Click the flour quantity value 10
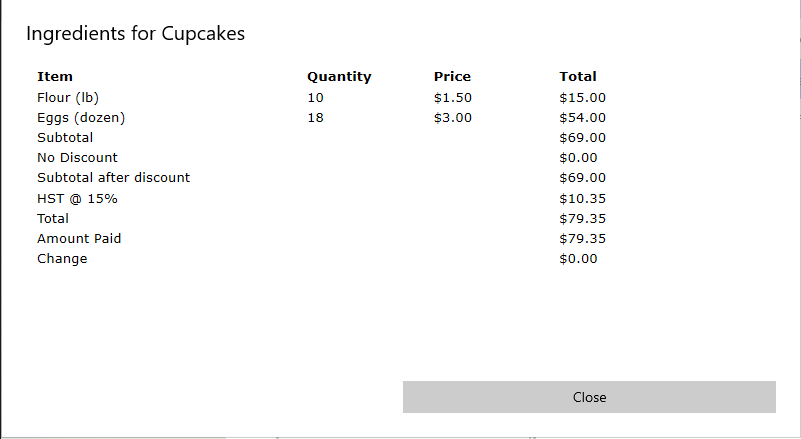The height and width of the screenshot is (439, 801). pos(315,98)
